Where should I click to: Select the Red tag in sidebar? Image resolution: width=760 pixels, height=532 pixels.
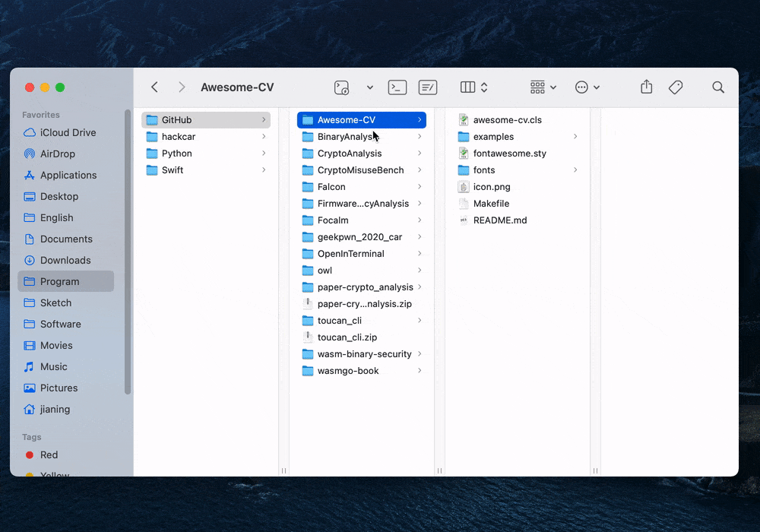pyautogui.click(x=49, y=454)
